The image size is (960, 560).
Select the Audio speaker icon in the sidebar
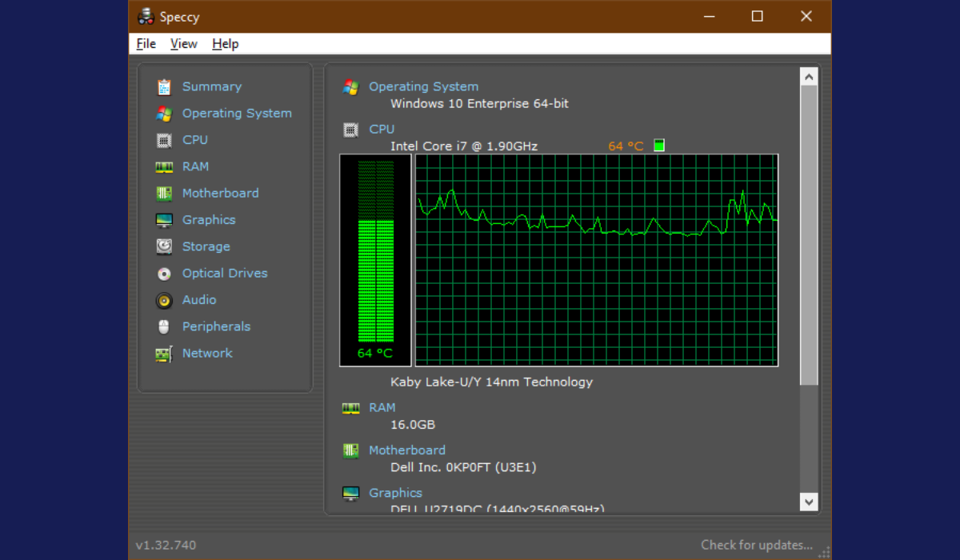click(164, 300)
